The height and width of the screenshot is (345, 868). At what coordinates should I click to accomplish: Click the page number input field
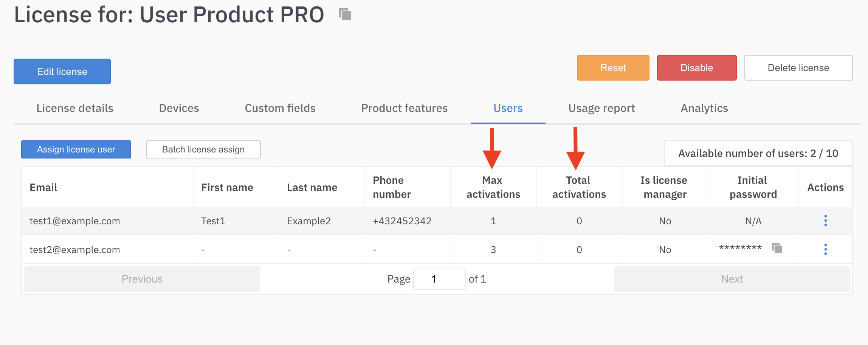(439, 279)
